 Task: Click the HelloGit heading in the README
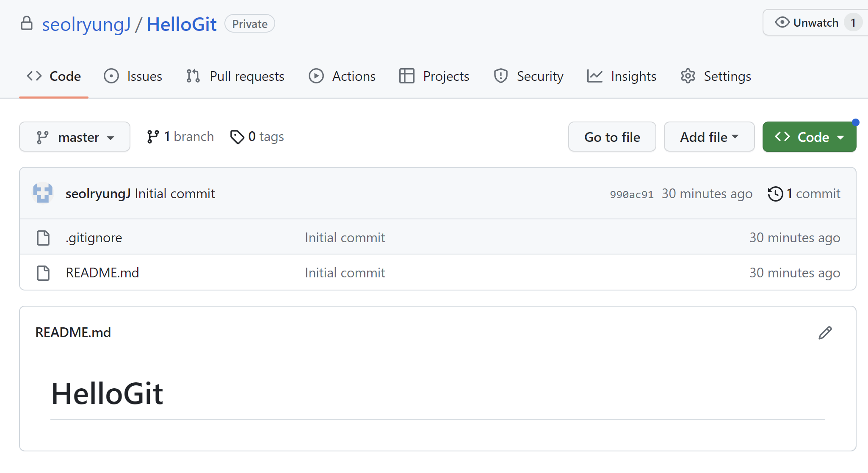pyautogui.click(x=107, y=393)
